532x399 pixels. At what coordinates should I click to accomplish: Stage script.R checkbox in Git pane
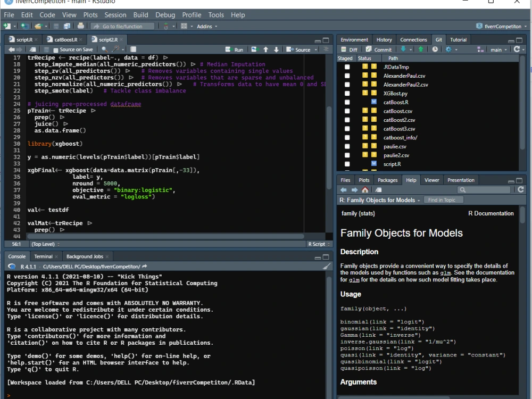(347, 164)
